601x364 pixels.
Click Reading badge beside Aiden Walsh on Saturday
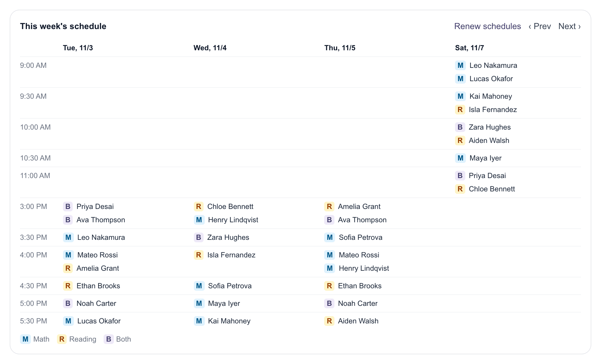460,141
